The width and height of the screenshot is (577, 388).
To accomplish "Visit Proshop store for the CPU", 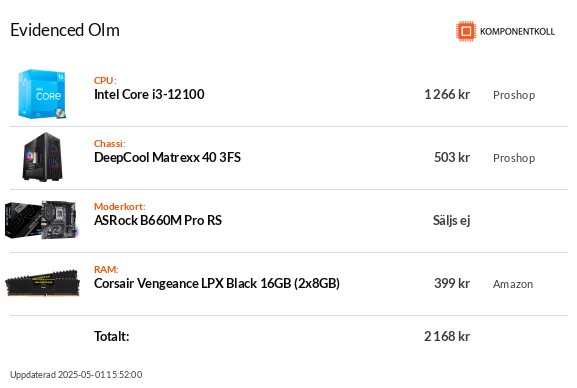I will pos(514,95).
